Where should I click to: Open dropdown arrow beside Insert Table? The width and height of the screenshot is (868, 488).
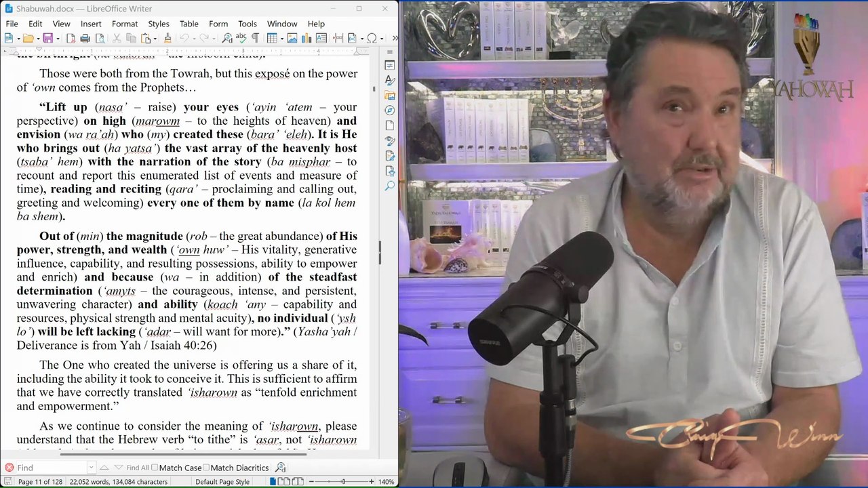click(x=281, y=39)
